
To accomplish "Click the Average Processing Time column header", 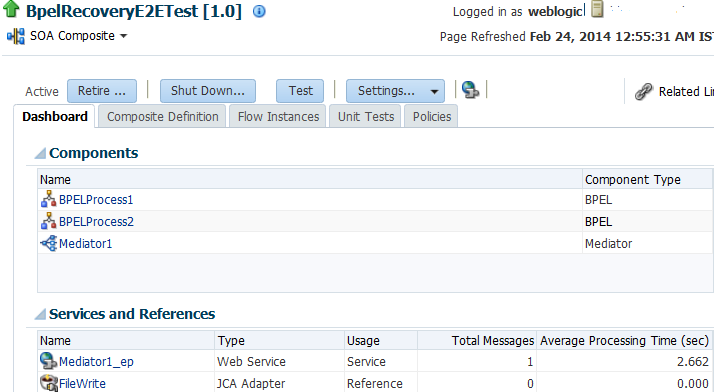I will (x=624, y=341).
